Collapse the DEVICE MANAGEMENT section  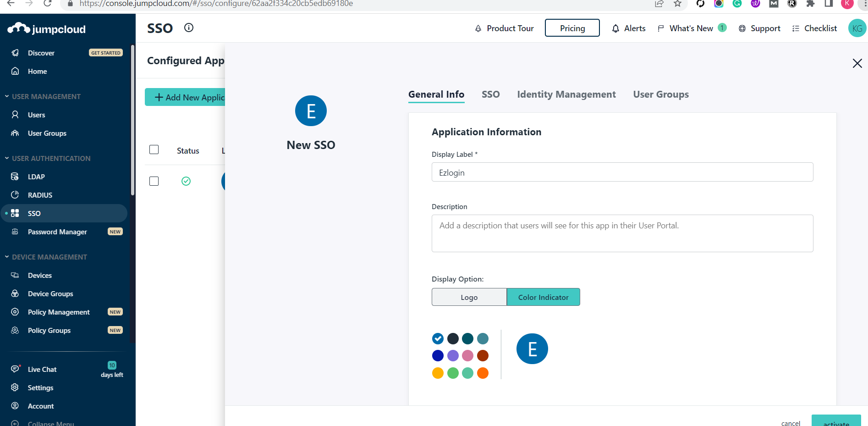pos(7,257)
